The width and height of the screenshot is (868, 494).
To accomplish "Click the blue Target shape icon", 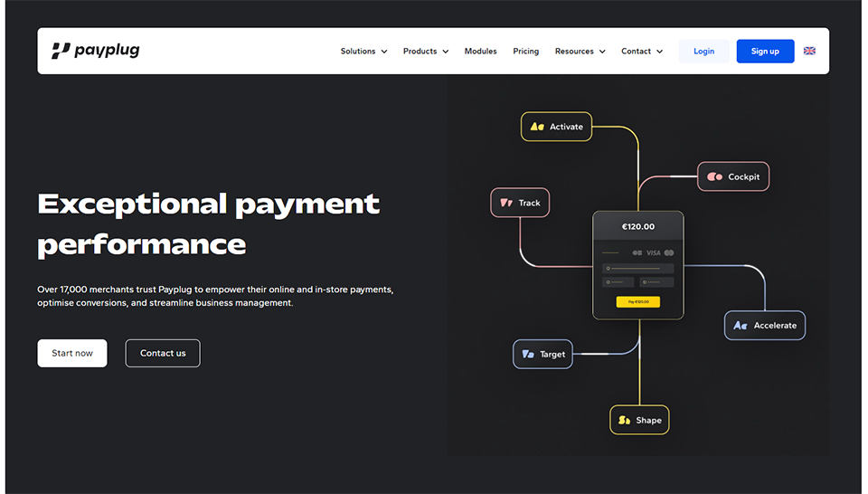I will (527, 354).
